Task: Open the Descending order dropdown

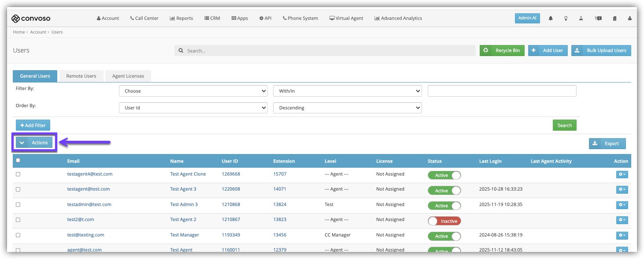Action: pyautogui.click(x=348, y=108)
